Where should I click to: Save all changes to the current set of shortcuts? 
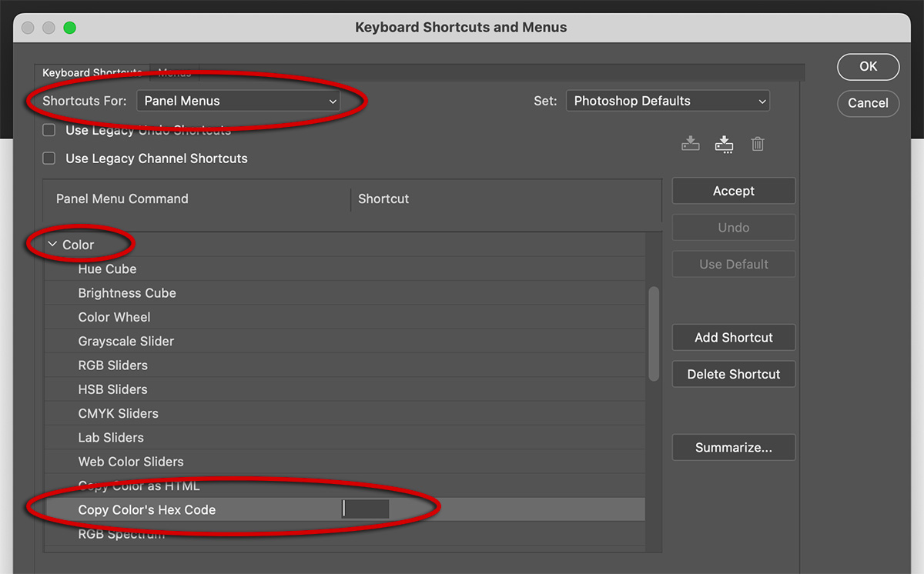690,144
